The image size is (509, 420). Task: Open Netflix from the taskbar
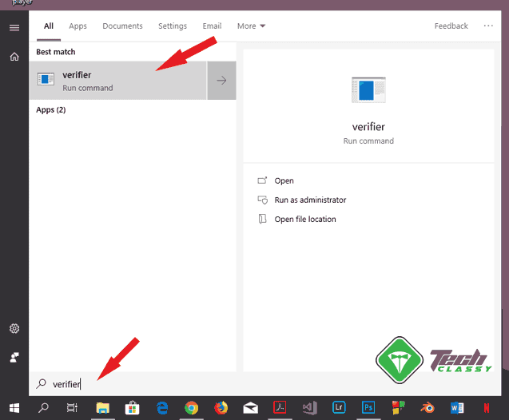tap(487, 408)
